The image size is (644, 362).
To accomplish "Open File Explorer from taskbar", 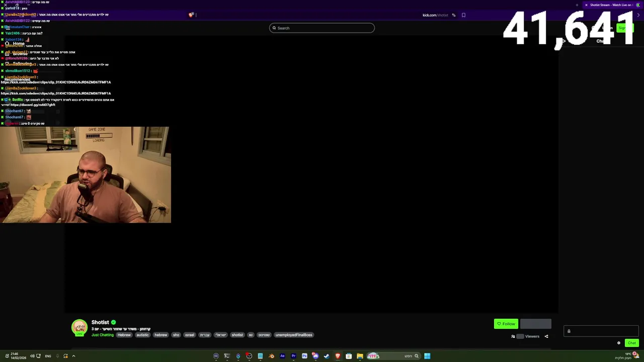I will pyautogui.click(x=360, y=356).
